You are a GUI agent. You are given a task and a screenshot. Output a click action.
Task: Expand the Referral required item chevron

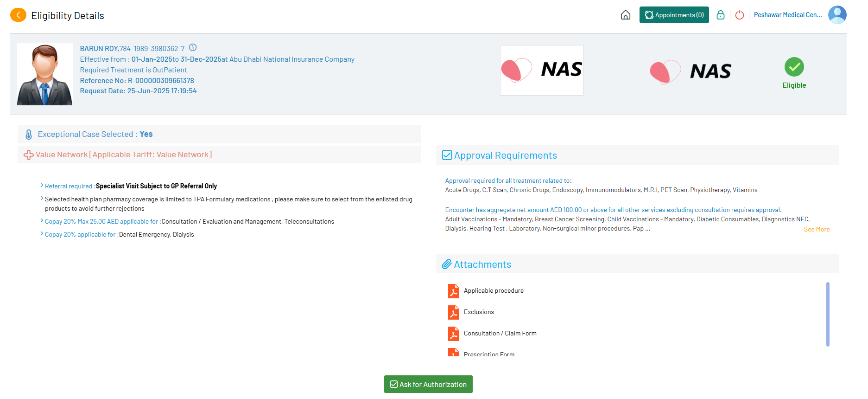[42, 186]
